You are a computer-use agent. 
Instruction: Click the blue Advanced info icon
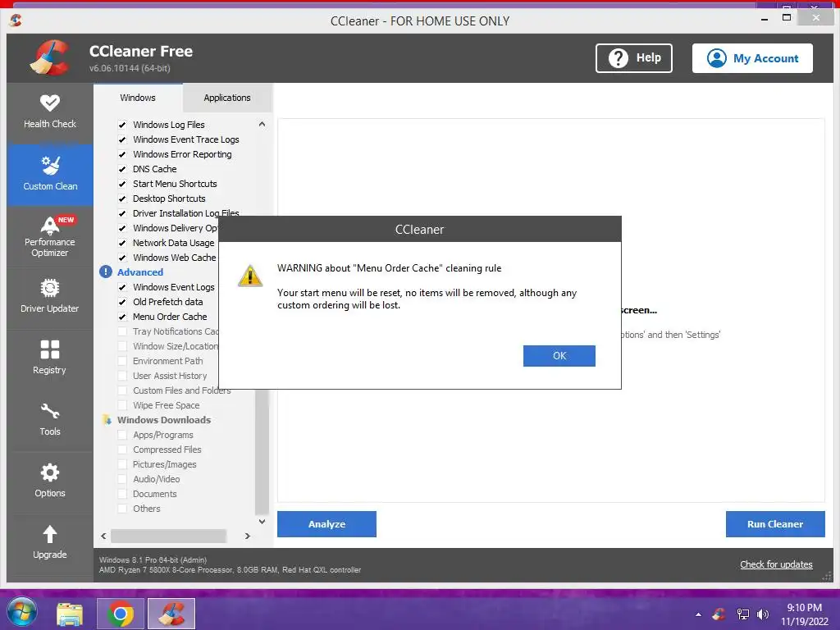[x=106, y=272]
